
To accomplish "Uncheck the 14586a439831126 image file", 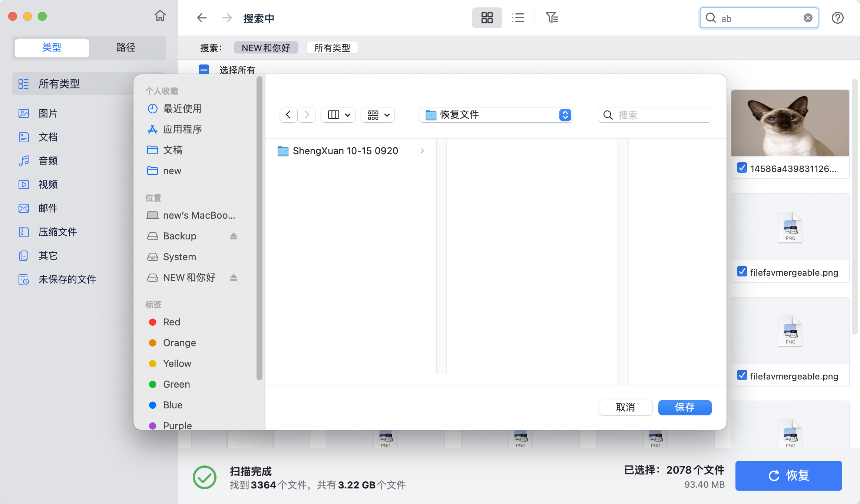I will click(741, 168).
